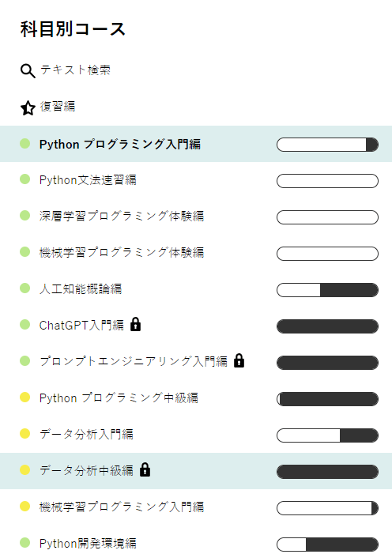Open the 人工知能概論編 course
Image resolution: width=392 pixels, height=554 pixels.
pyautogui.click(x=196, y=289)
